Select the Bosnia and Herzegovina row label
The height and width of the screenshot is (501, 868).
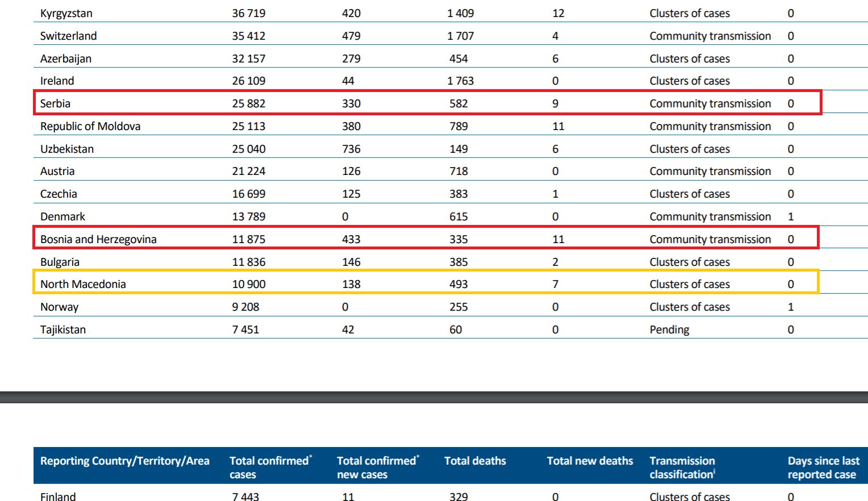coord(98,239)
